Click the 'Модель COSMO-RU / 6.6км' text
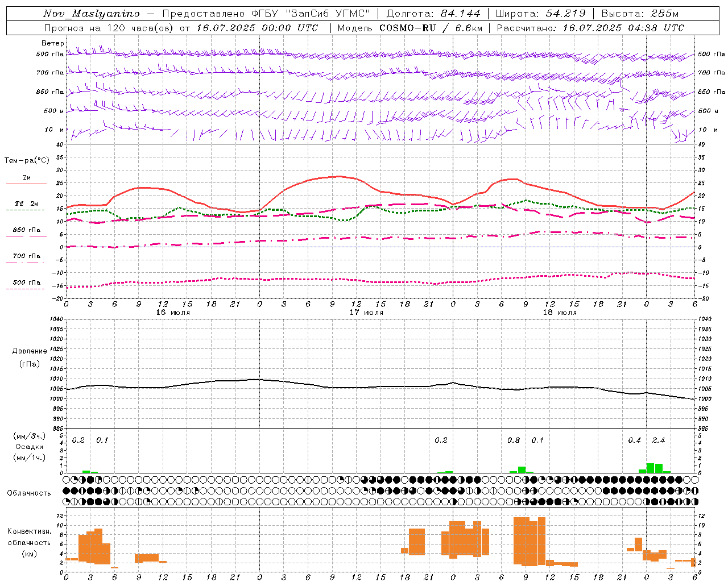728x582 pixels. pyautogui.click(x=410, y=28)
